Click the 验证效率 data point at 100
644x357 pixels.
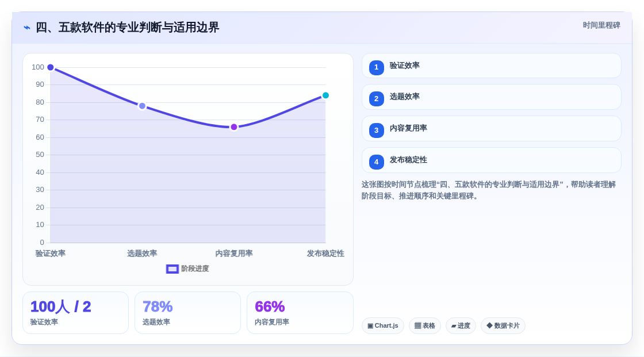pyautogui.click(x=51, y=67)
